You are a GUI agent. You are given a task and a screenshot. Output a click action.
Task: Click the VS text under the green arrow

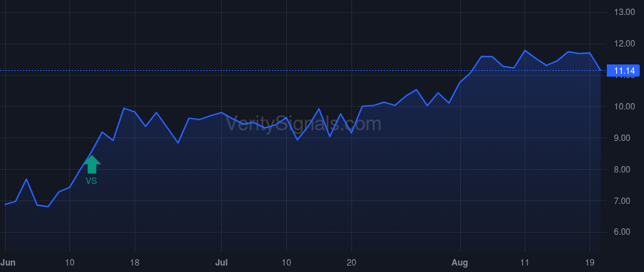point(91,181)
